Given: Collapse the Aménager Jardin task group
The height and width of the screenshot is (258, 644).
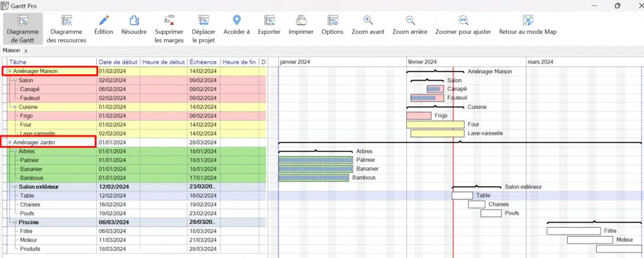Looking at the screenshot, I should click(9, 143).
